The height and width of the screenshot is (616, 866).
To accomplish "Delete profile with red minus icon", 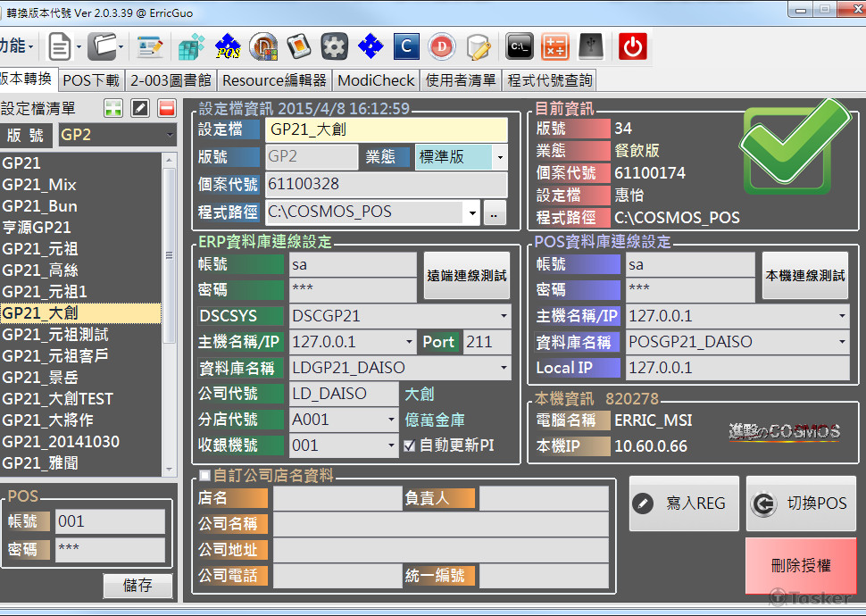I will click(167, 108).
